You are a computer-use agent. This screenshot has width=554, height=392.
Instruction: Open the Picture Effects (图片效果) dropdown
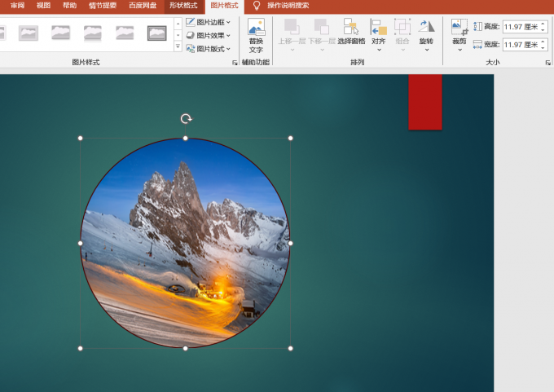(x=209, y=35)
